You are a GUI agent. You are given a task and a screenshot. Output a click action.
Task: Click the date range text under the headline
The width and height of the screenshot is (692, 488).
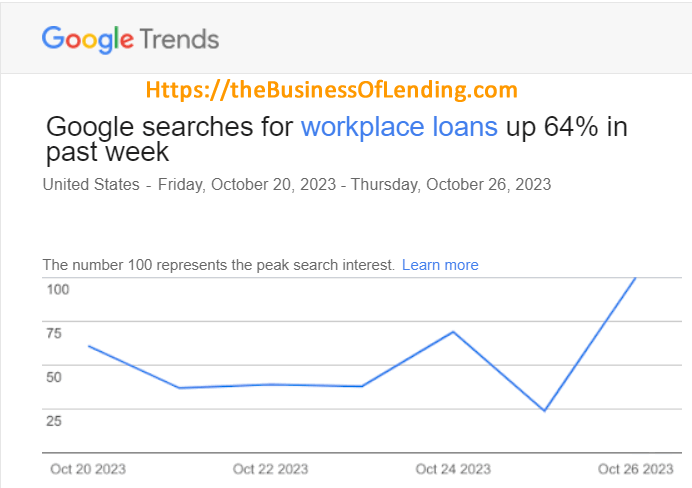tap(354, 184)
